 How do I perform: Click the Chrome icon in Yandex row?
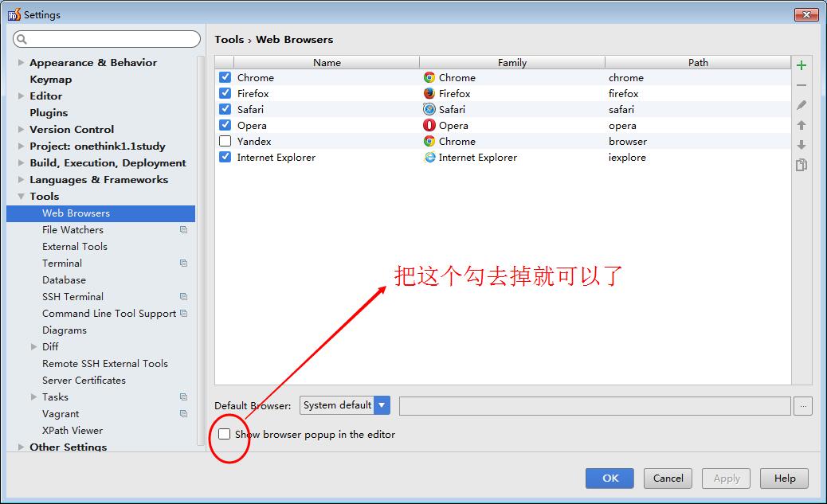pos(429,141)
